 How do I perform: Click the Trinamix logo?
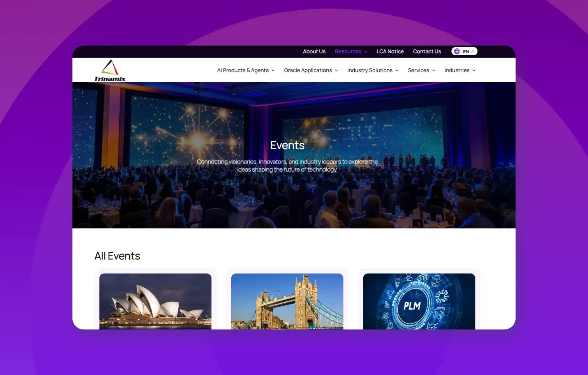(110, 70)
